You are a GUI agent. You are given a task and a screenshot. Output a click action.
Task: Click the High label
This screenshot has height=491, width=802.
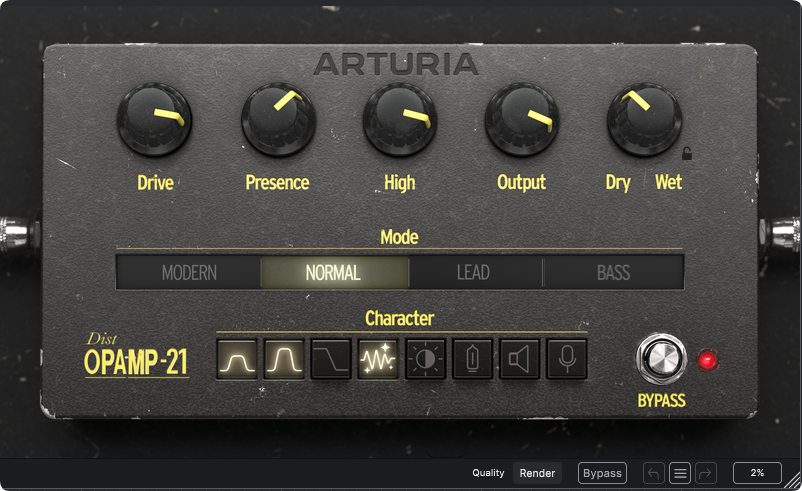pos(399,183)
